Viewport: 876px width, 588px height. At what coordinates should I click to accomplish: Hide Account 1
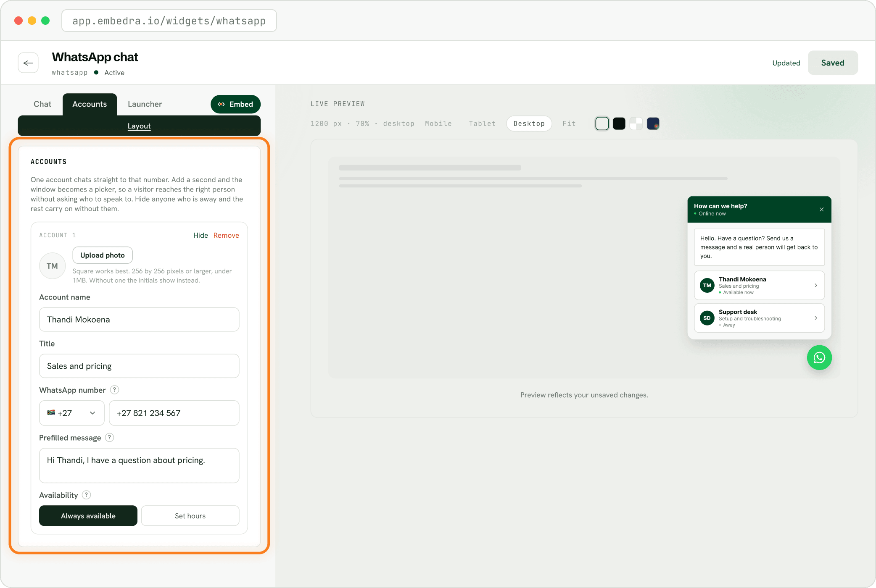201,235
